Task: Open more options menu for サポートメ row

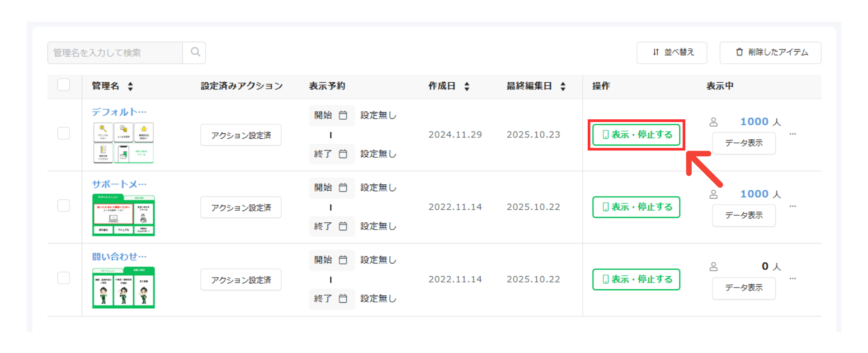Action: click(x=793, y=207)
